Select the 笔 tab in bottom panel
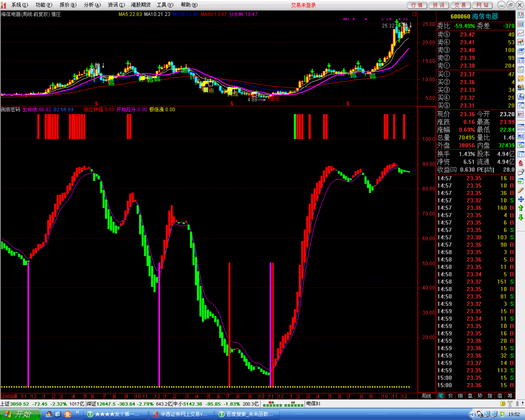525x420 pixels. click(441, 396)
